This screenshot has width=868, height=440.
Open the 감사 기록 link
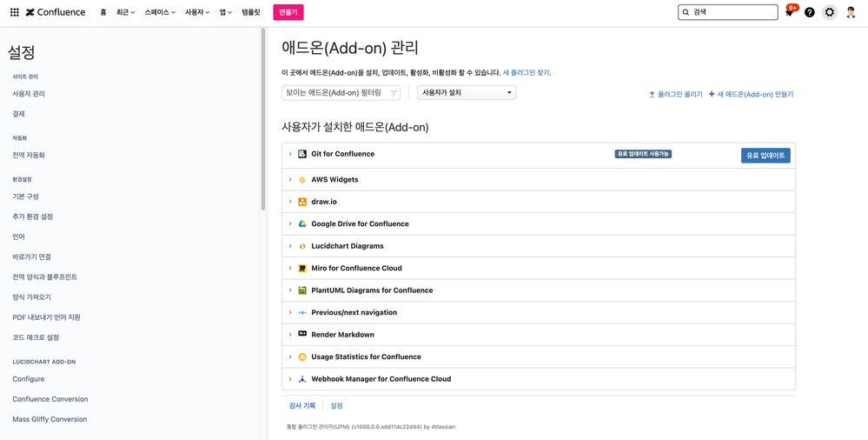click(302, 405)
